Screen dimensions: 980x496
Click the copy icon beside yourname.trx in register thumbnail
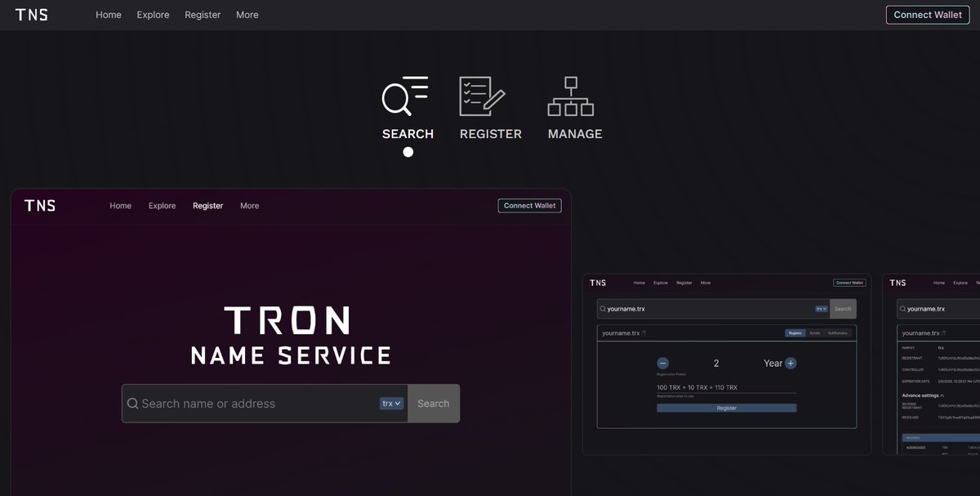click(x=644, y=333)
